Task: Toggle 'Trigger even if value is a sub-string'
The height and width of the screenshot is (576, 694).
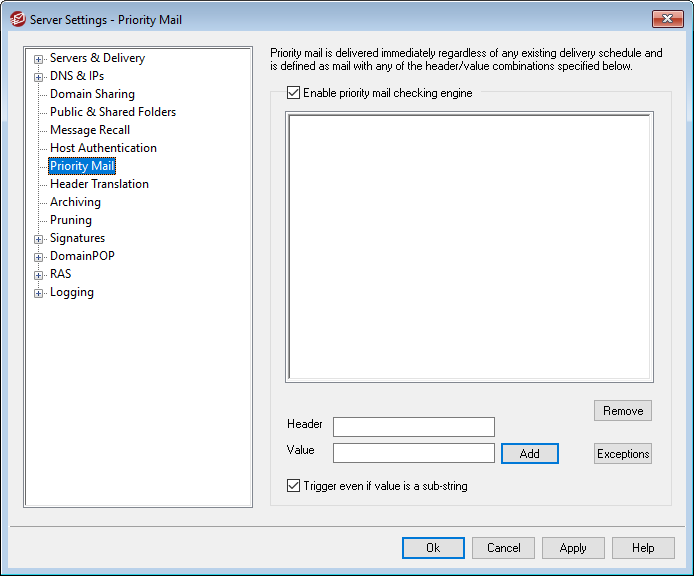Action: (293, 486)
